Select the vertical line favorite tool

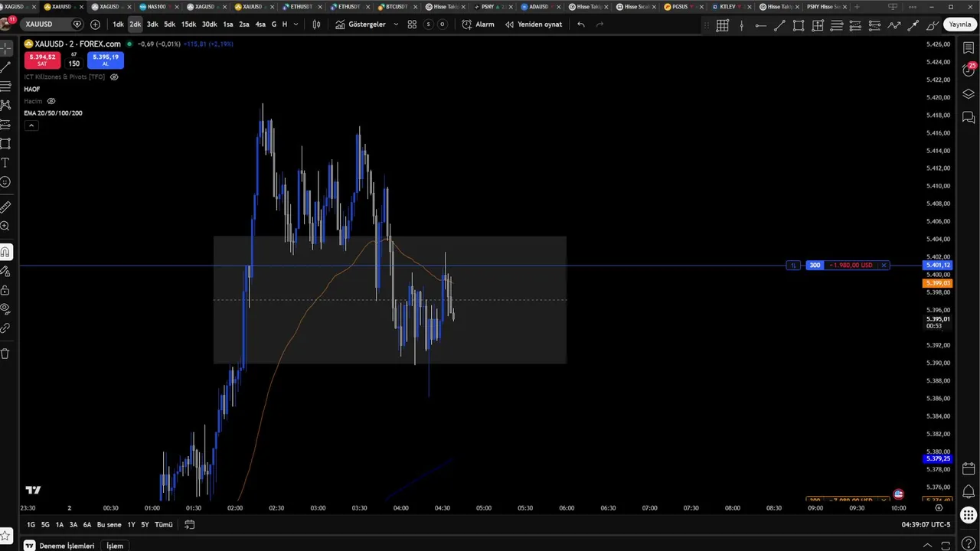point(741,25)
